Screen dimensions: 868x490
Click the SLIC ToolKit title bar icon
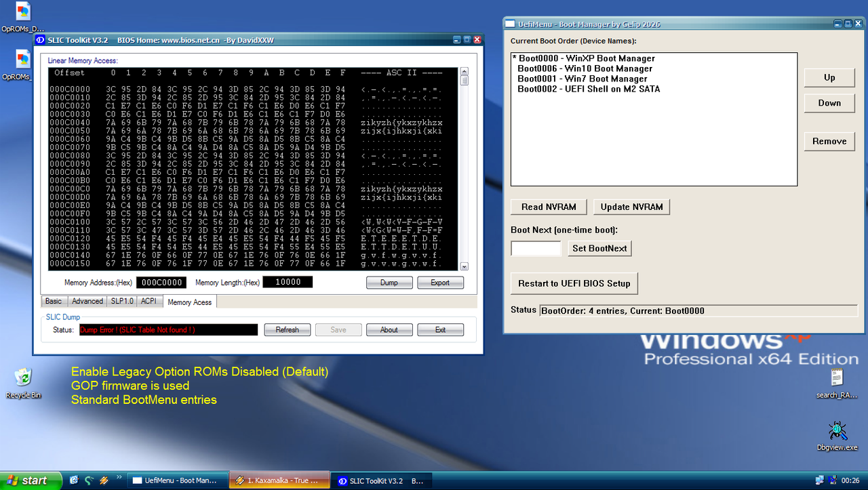click(x=40, y=40)
